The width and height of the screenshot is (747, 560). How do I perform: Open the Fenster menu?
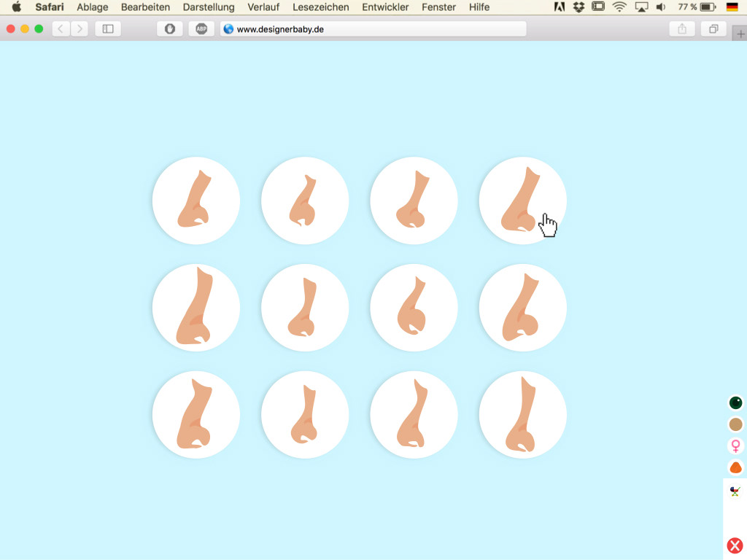point(438,7)
